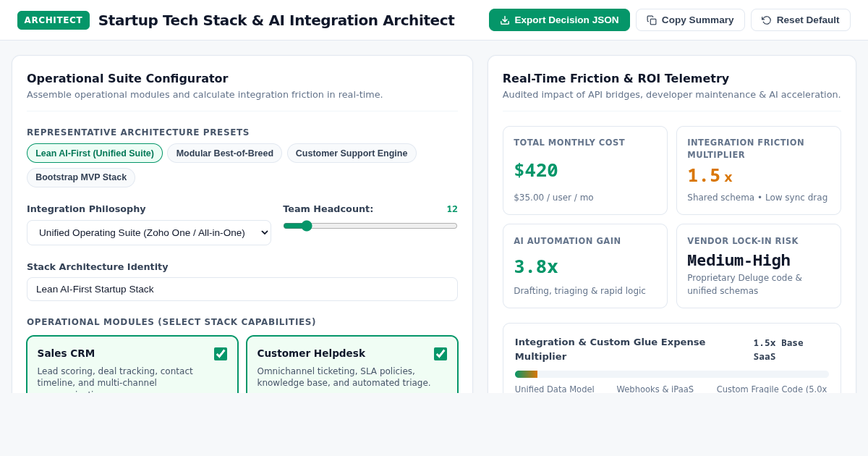Toggle the Customer Helpdesk module checkbox
The width and height of the screenshot is (868, 456).
(x=441, y=354)
